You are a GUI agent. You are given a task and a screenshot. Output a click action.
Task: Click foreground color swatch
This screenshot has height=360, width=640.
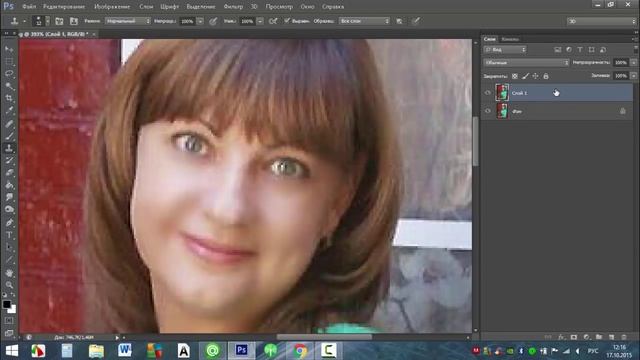click(x=7, y=304)
